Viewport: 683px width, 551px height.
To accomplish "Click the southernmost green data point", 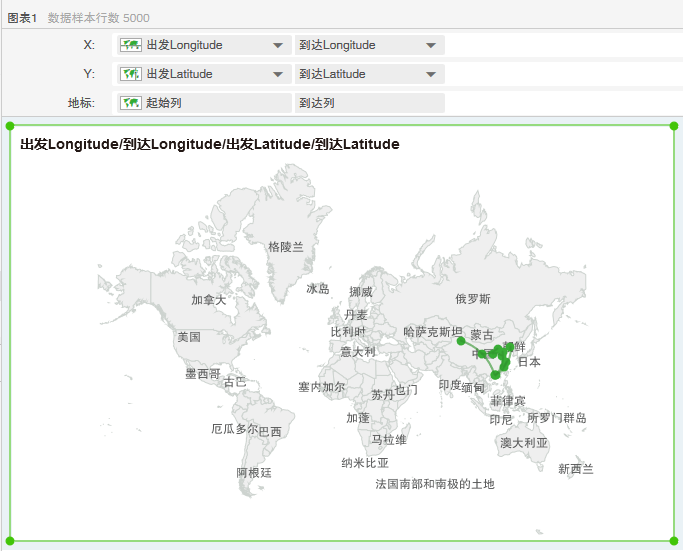I will 495,375.
